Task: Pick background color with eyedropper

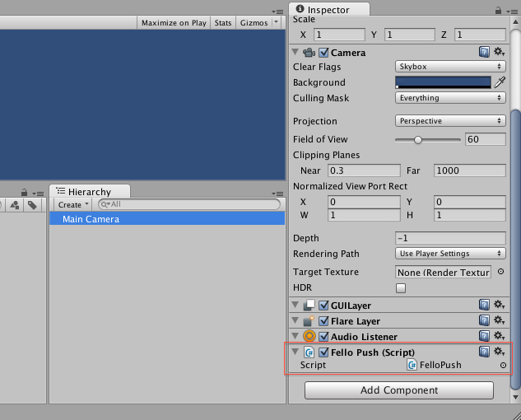Action: (x=500, y=82)
